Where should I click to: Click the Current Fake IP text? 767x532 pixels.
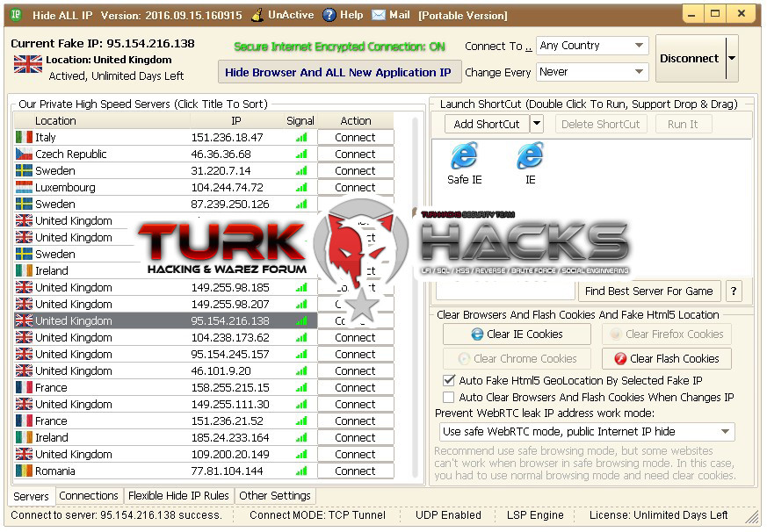[x=103, y=44]
